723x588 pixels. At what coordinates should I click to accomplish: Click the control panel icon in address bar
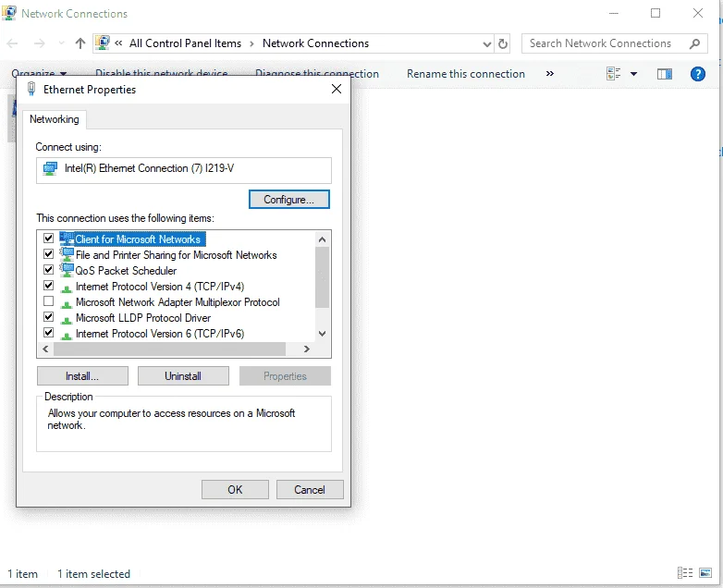[x=103, y=43]
